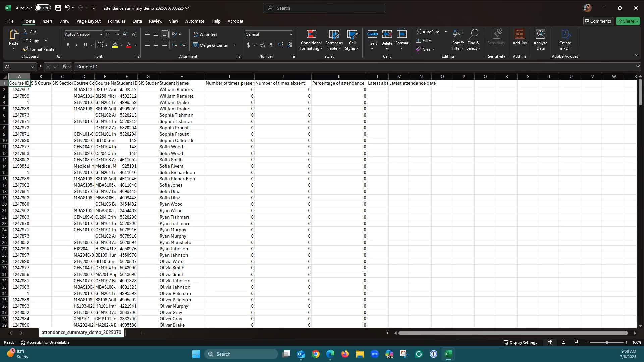Click the Delete cells icon
The image size is (644, 362).
point(387,34)
